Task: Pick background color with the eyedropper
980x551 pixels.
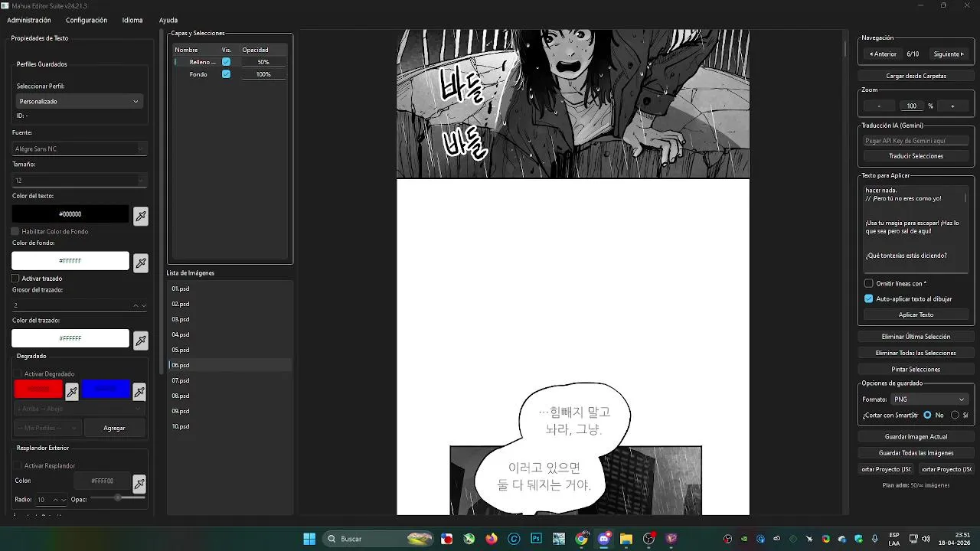Action: (x=141, y=262)
